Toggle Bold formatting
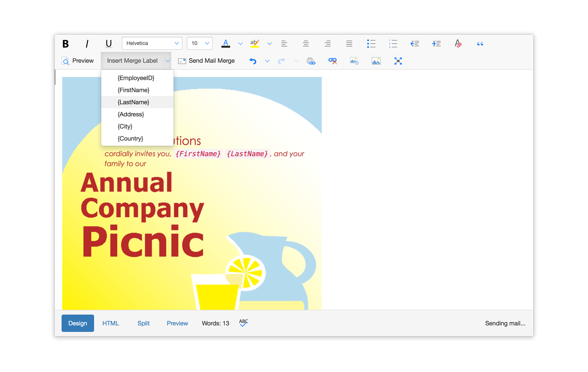The height and width of the screenshot is (372, 588). pos(66,43)
